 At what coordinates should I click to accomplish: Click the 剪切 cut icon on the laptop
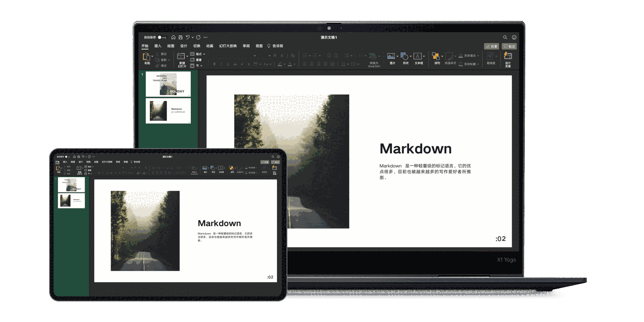[x=158, y=54]
